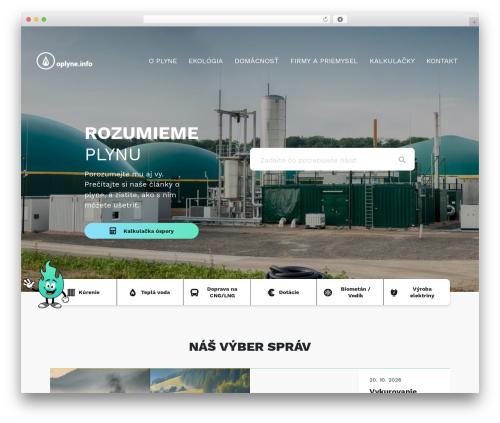Click the calculator icon in Kalkulačka úspory
This screenshot has width=500, height=423.
113,231
